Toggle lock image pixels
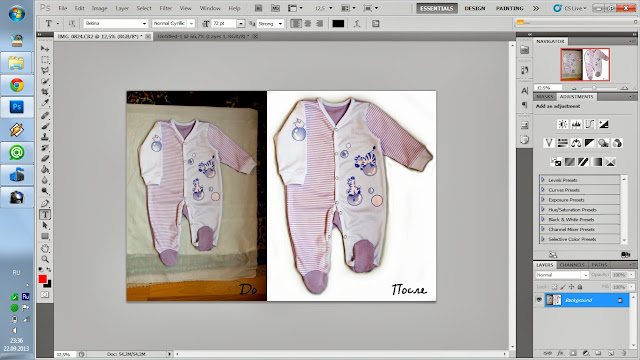This screenshot has height=360, width=640. [563, 287]
